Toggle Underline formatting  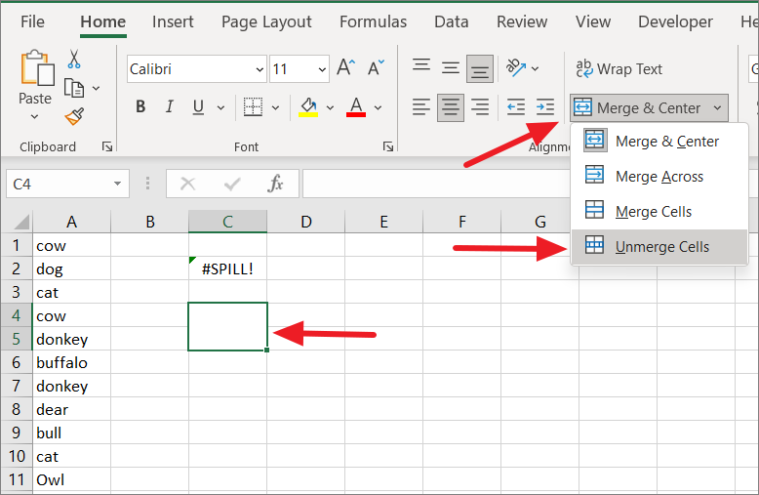198,106
